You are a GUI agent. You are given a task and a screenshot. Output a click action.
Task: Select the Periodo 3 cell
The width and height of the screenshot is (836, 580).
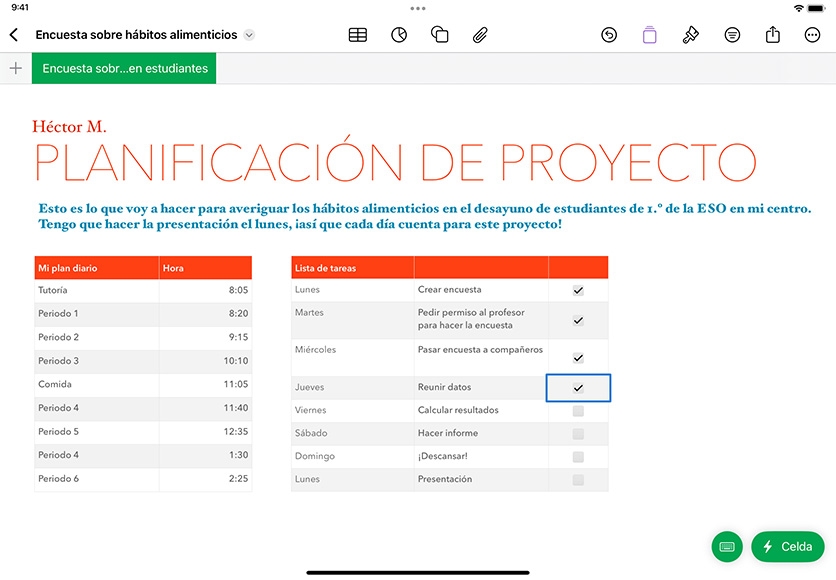coord(97,361)
